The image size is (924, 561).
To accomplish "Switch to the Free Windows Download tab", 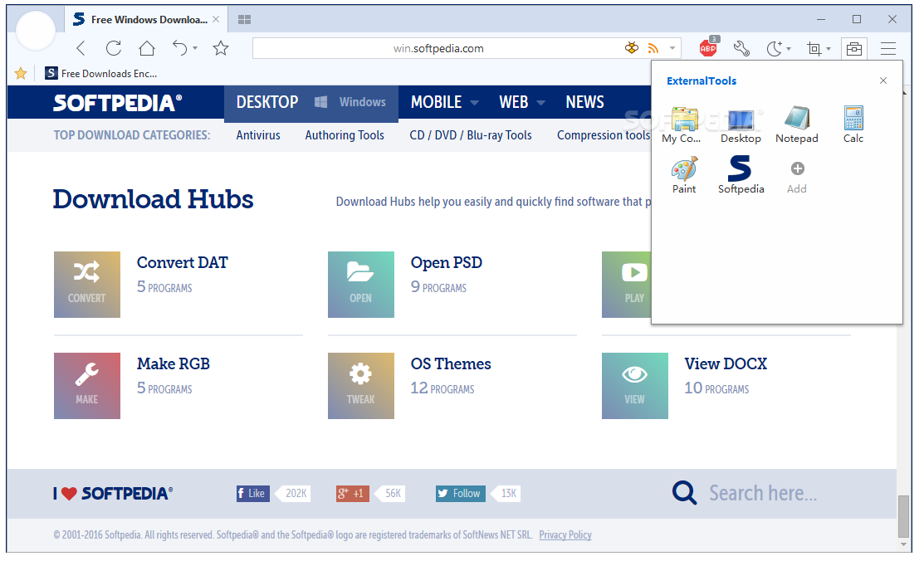I will click(x=144, y=19).
